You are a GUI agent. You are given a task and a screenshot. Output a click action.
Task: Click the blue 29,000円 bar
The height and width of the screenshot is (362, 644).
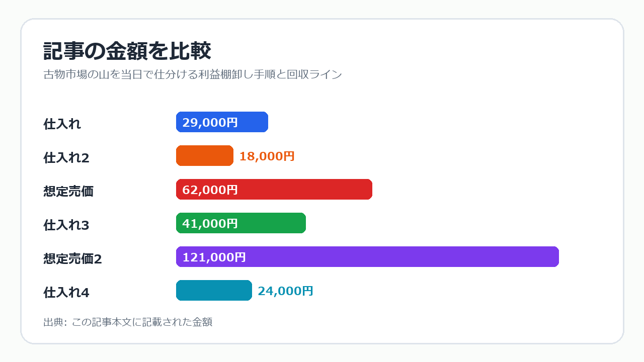(222, 122)
